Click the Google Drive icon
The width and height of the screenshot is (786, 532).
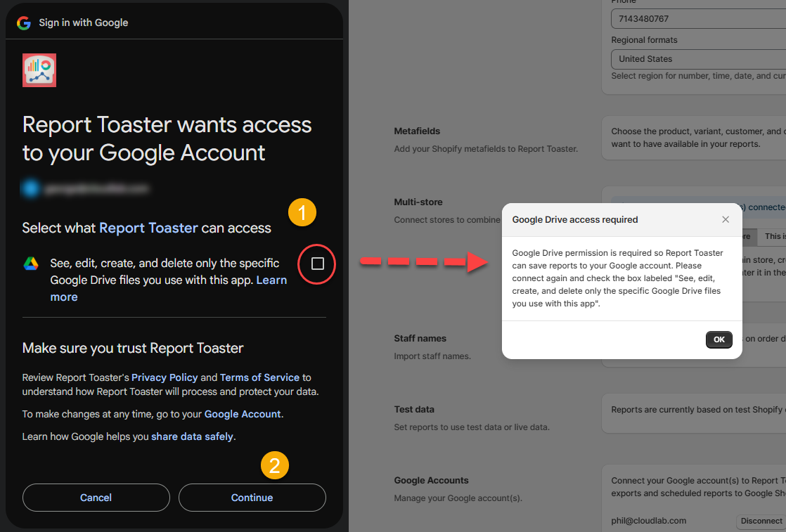[31, 264]
